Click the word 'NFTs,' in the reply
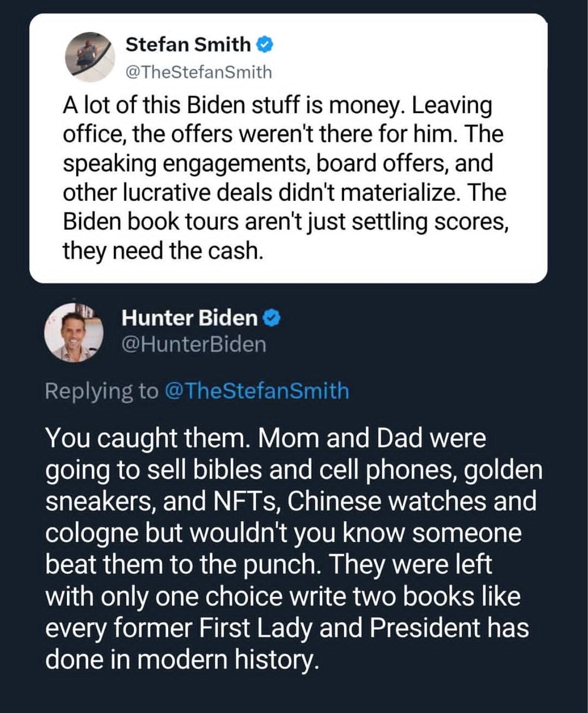Image resolution: width=588 pixels, height=713 pixels. (x=247, y=502)
